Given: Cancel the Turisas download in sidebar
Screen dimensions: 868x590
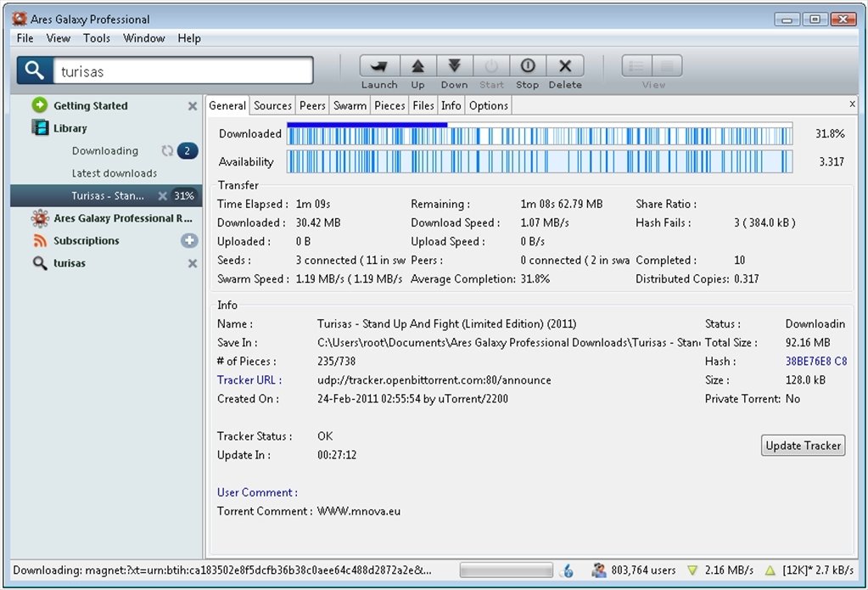Looking at the screenshot, I should click(162, 195).
